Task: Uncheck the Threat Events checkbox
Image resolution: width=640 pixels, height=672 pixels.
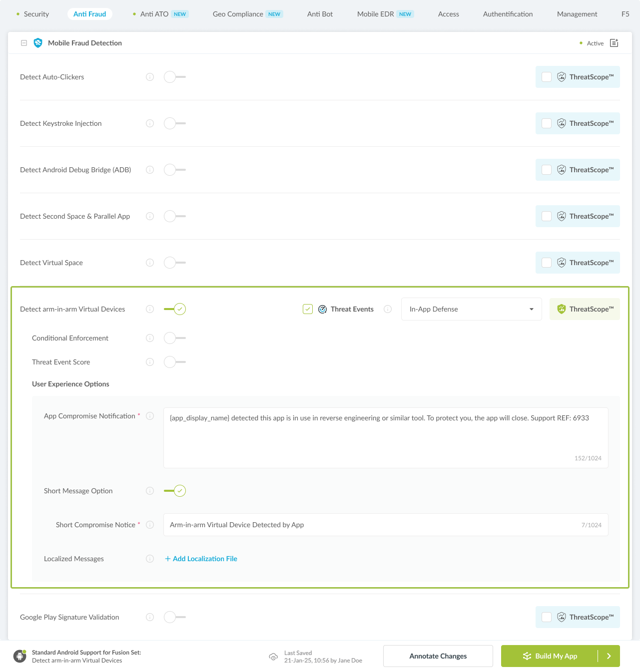Action: 308,309
